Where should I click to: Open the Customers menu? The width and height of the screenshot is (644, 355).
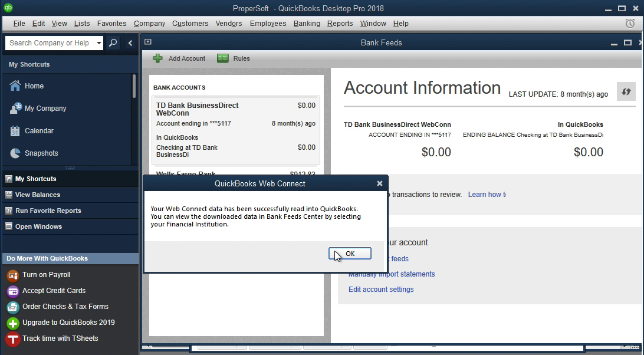tap(190, 24)
